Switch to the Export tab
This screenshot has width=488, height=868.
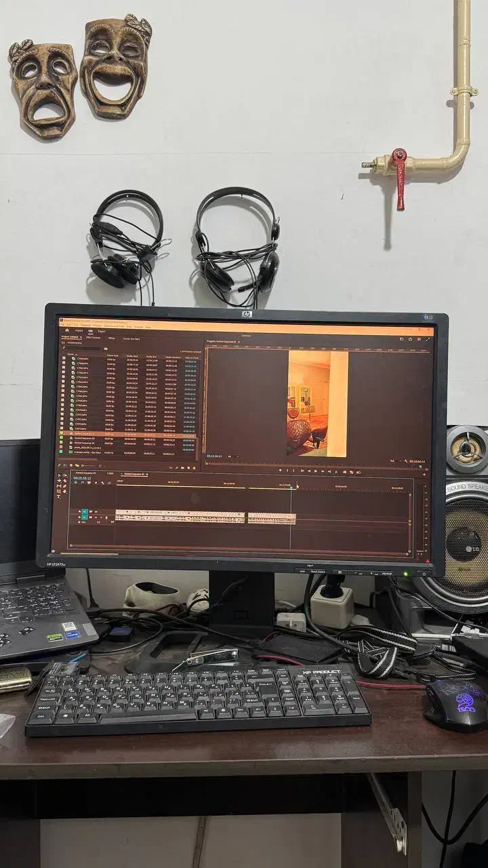coord(102,331)
